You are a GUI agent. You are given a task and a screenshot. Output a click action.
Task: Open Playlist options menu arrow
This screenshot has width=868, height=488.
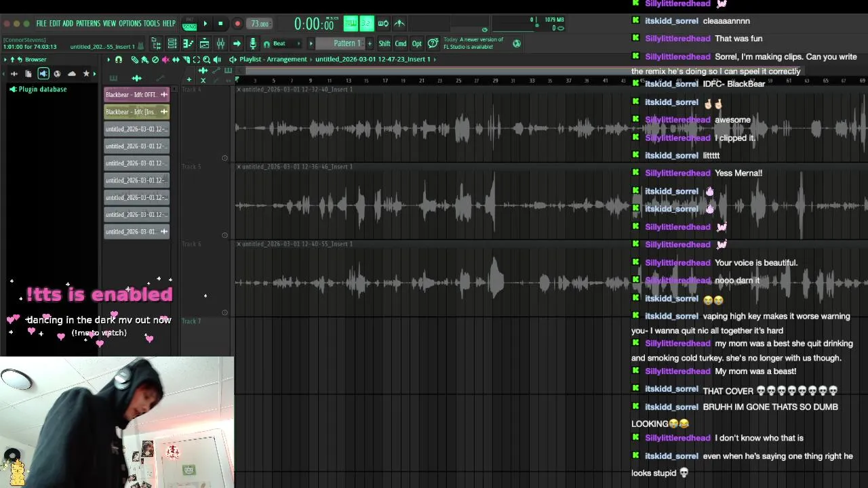(x=108, y=60)
